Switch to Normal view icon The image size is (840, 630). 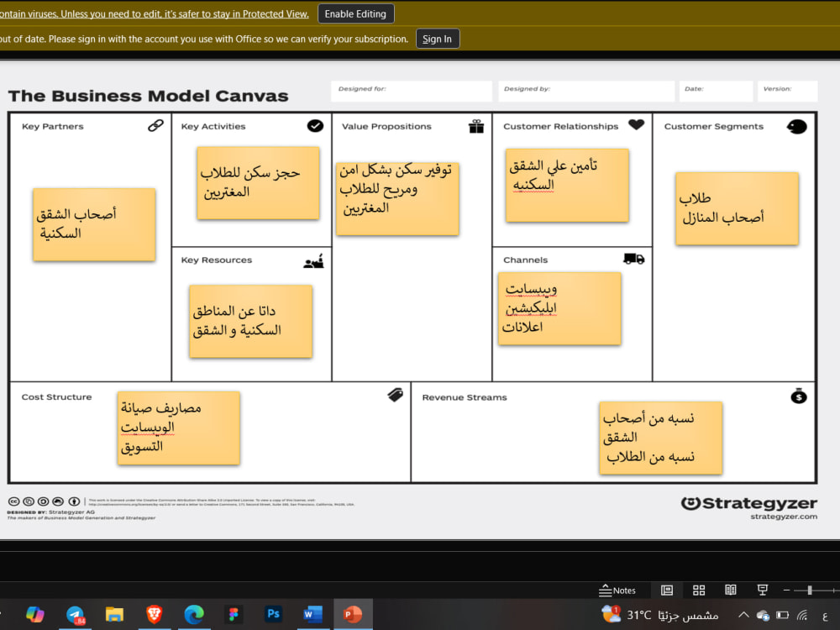[667, 591]
